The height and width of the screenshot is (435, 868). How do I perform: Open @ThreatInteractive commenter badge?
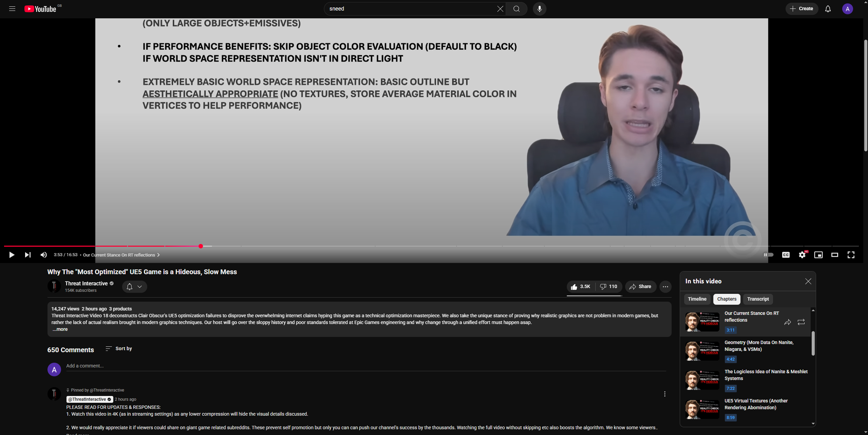pos(90,399)
